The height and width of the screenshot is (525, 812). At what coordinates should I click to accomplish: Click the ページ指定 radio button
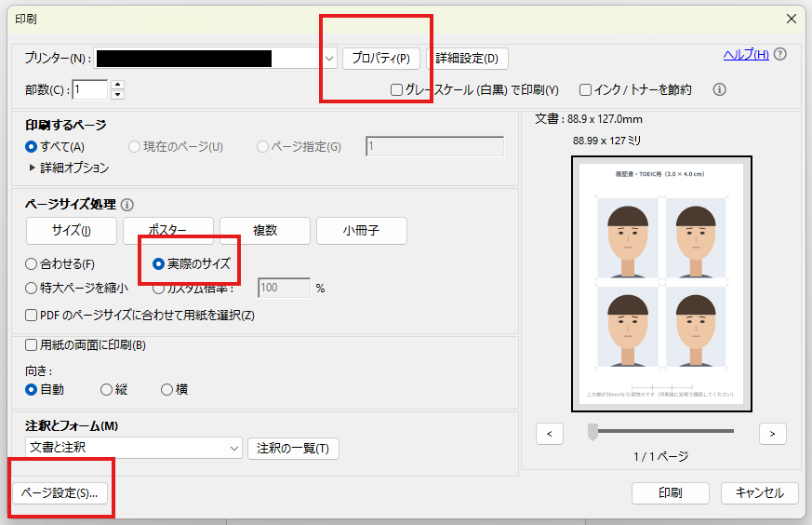(262, 147)
